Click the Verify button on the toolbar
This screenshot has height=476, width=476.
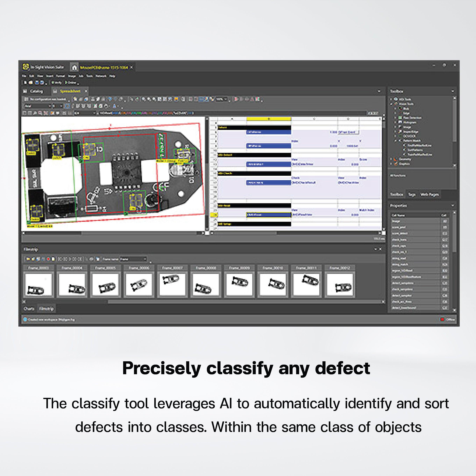point(57,83)
